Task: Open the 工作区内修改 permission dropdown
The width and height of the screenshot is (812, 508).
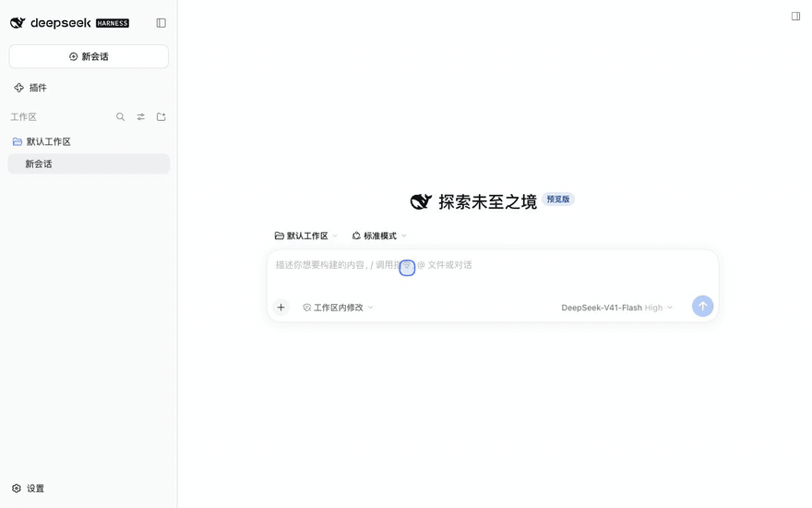Action: click(338, 308)
